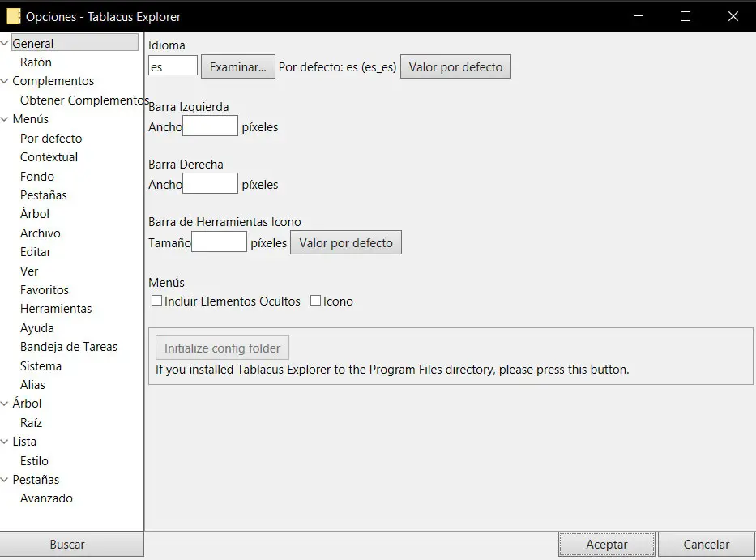
Task: Minimize the Opciones window
Action: point(639,16)
